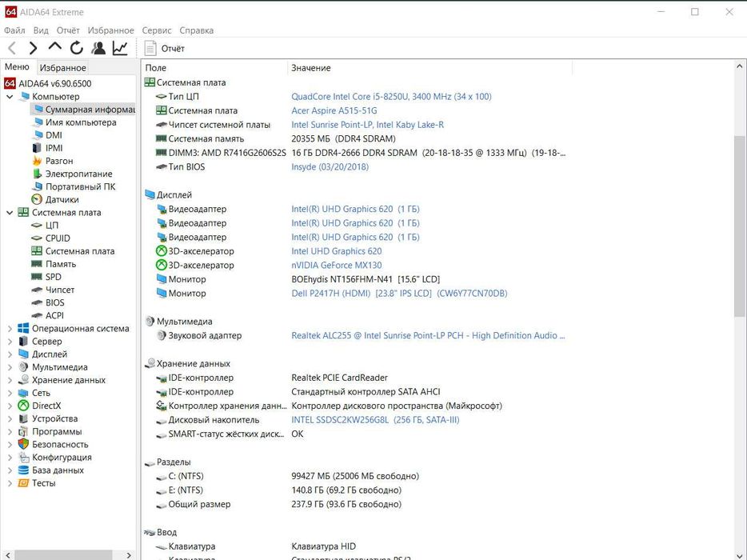Open the Dell P2417H monitor link
This screenshot has height=560, width=747.
click(x=399, y=293)
